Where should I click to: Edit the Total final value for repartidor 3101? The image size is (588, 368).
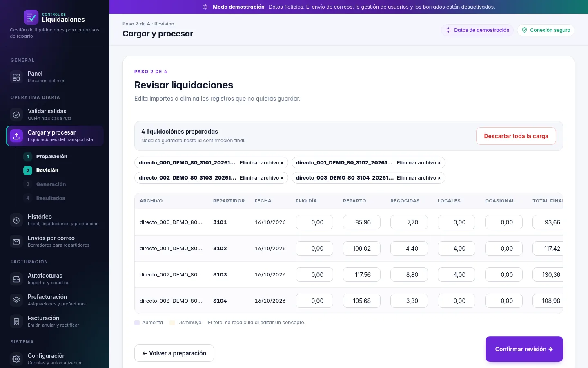[548, 222]
